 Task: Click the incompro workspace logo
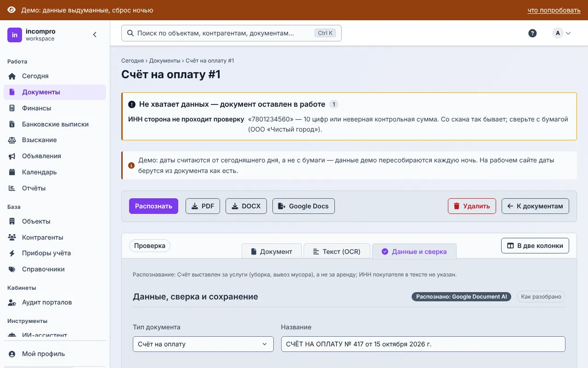click(x=15, y=35)
